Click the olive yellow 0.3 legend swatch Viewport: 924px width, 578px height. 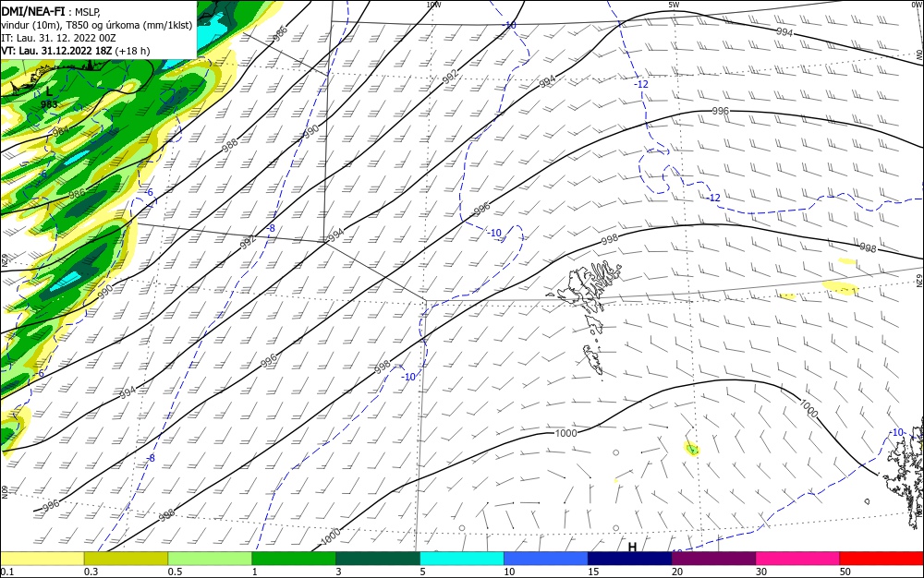(126, 560)
